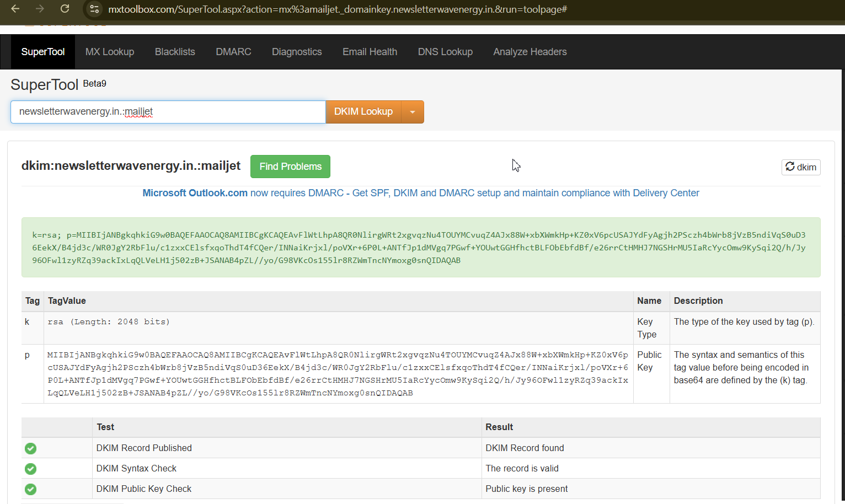Viewport: 845px width, 504px height.
Task: Open Analyze Headers in the navigation bar
Action: (530, 52)
